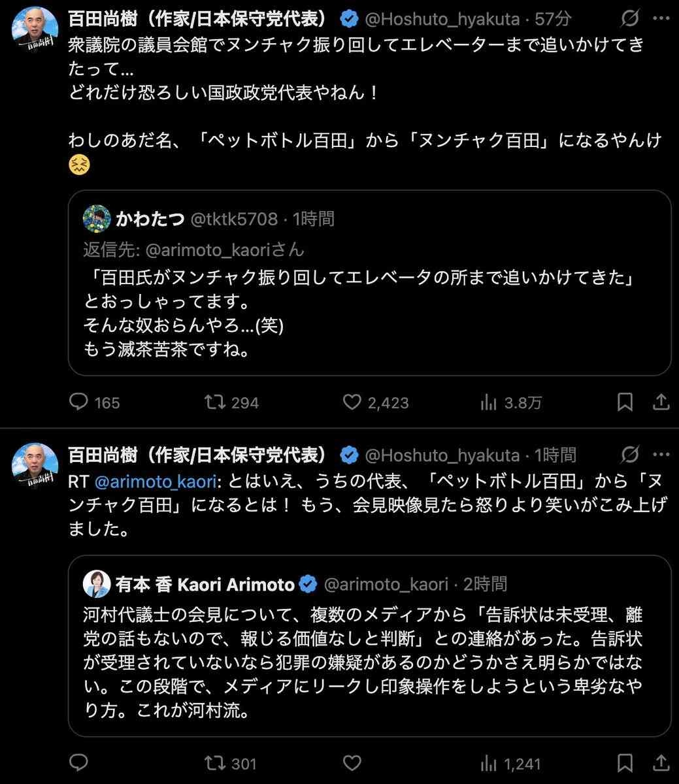Retweet the second tweet with 301 reposts
679x784 pixels.
(x=215, y=762)
